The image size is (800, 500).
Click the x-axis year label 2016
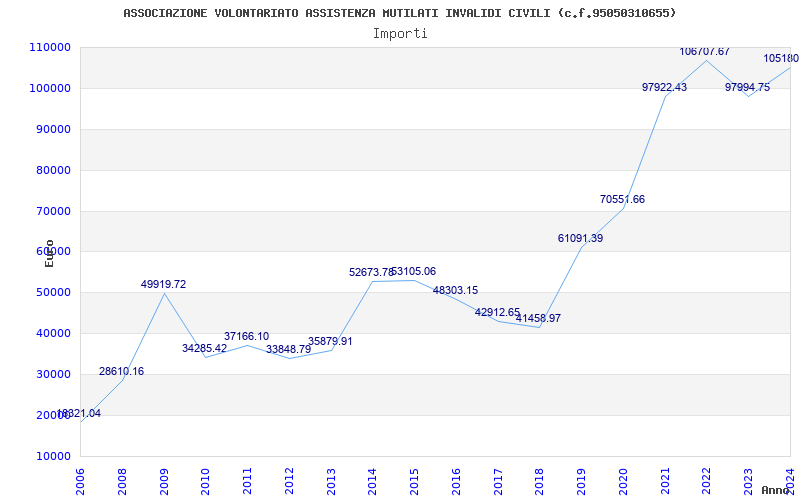[x=456, y=482]
